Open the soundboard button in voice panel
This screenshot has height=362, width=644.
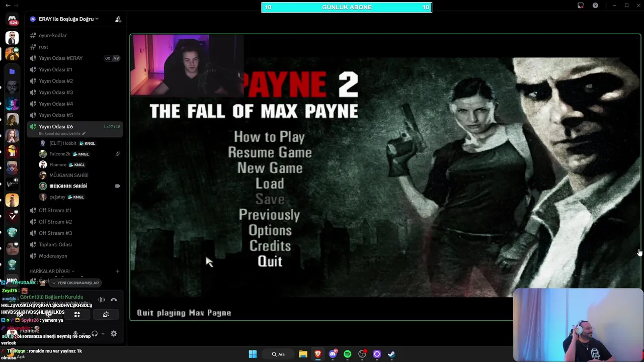[x=106, y=314]
